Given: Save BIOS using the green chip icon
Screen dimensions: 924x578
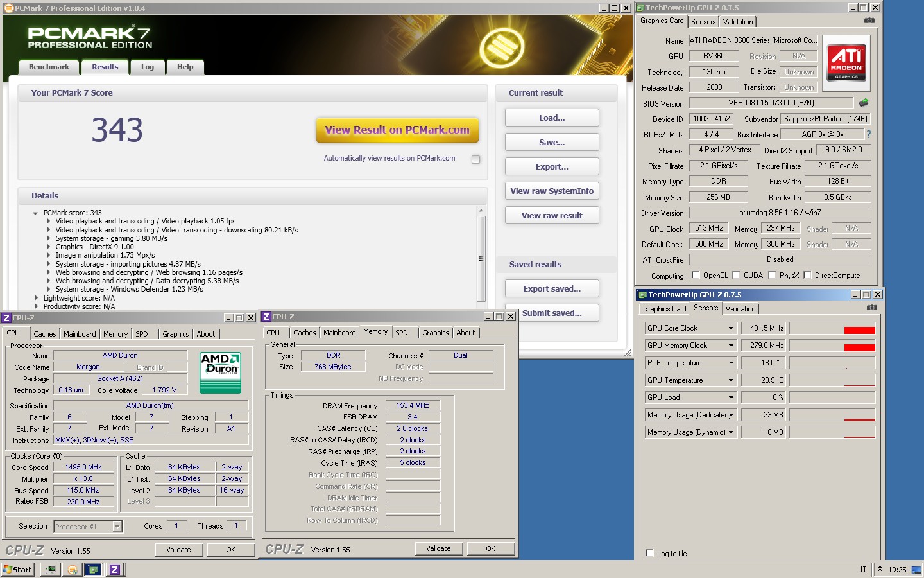Looking at the screenshot, I should 864,103.
